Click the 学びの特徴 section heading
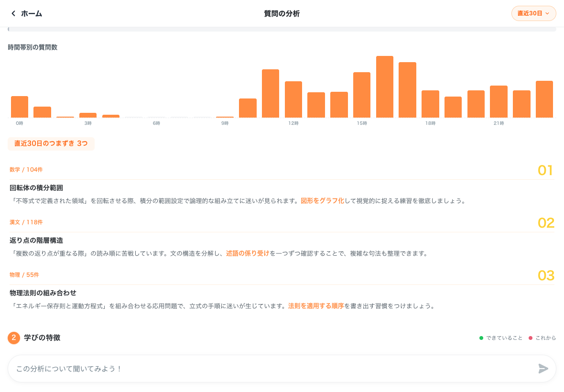 tap(42, 338)
